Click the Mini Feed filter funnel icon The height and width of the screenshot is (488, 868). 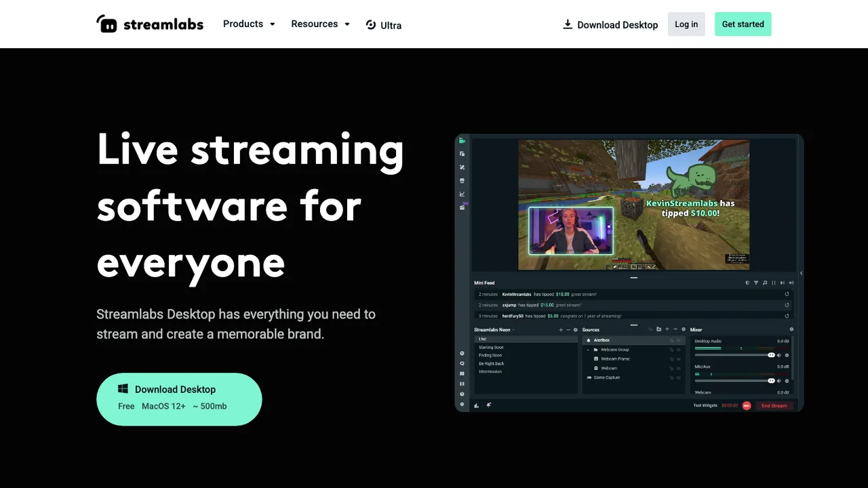point(756,283)
